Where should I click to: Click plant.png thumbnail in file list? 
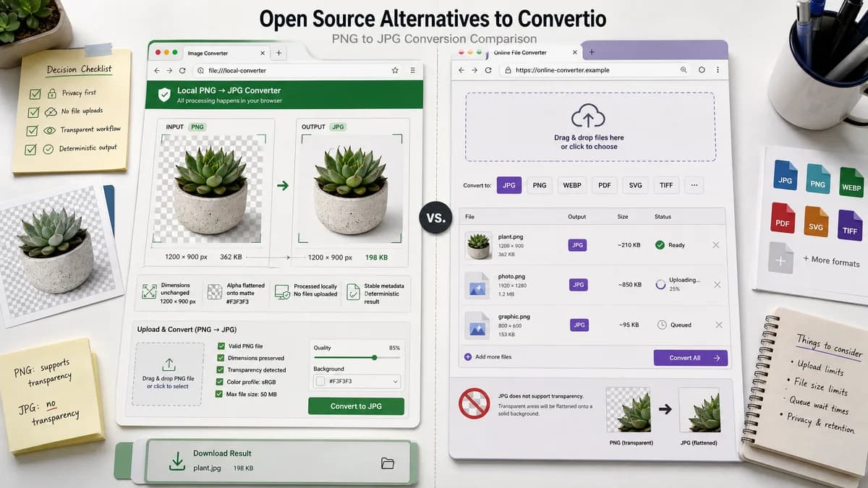click(478, 245)
